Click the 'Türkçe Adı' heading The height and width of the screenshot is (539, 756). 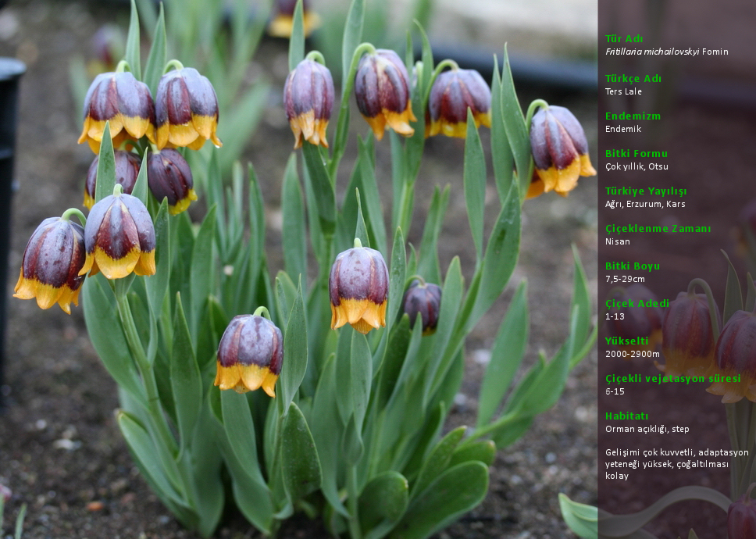point(633,78)
